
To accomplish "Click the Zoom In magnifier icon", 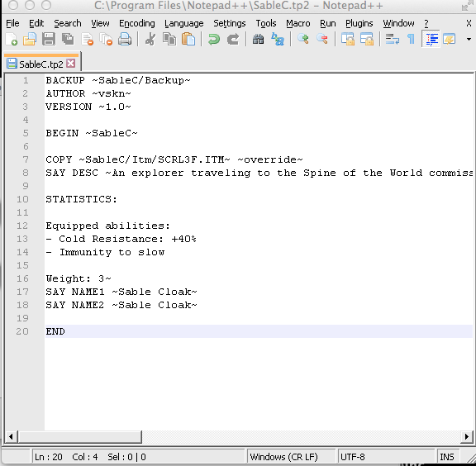I will pos(303,40).
